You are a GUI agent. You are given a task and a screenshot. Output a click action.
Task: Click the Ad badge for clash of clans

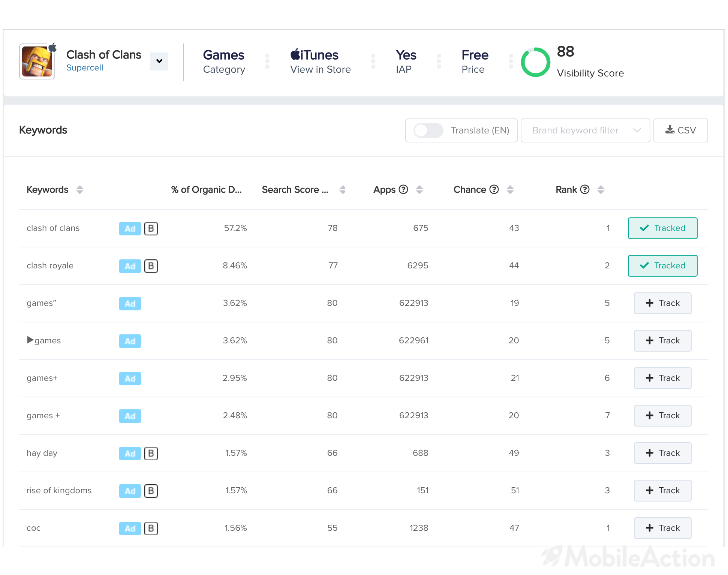point(130,229)
